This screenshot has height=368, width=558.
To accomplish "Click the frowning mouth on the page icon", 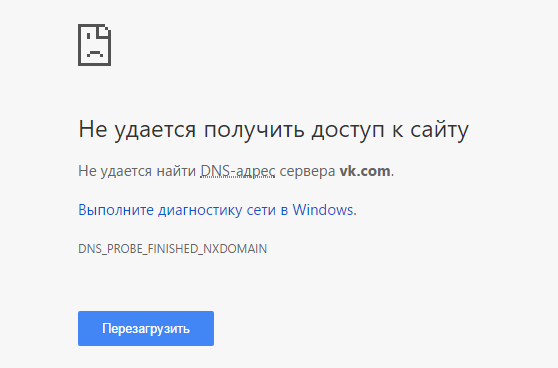I will click(x=94, y=54).
